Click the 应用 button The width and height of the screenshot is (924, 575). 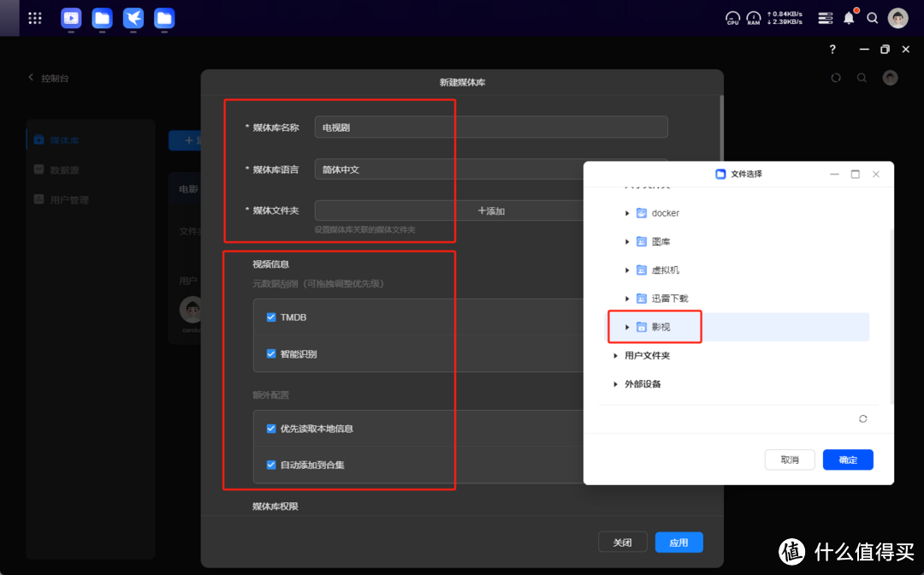[678, 542]
